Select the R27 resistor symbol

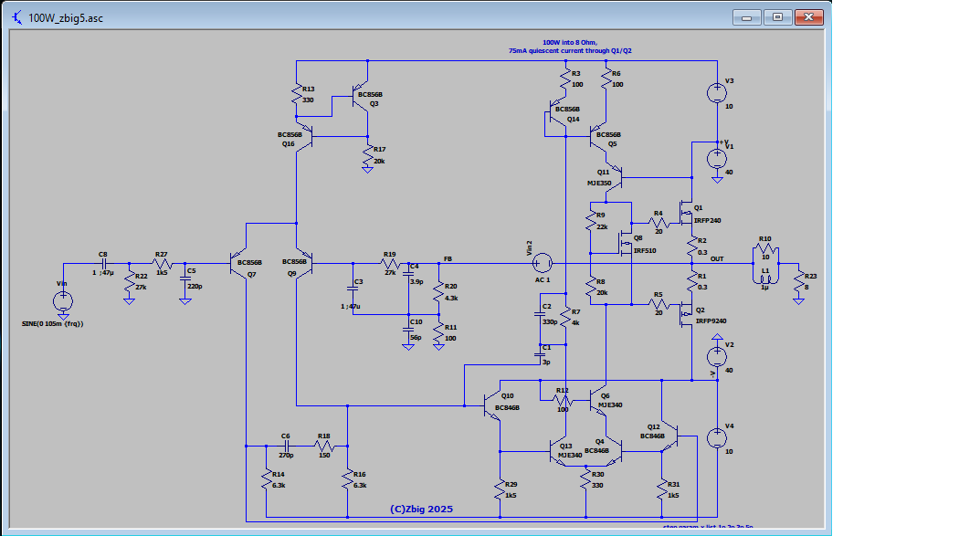tap(162, 263)
